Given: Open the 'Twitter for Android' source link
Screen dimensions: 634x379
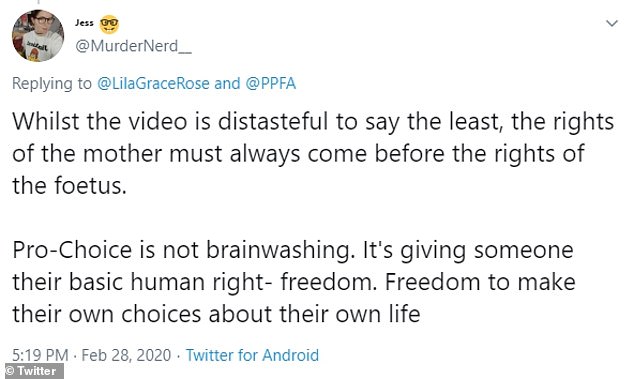Looking at the screenshot, I should pyautogui.click(x=252, y=356).
